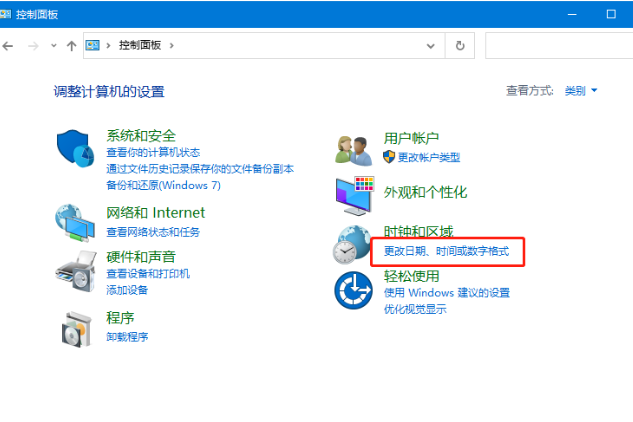The width and height of the screenshot is (633, 422).
Task: Open the 类别 view-by dropdown
Action: coord(581,90)
